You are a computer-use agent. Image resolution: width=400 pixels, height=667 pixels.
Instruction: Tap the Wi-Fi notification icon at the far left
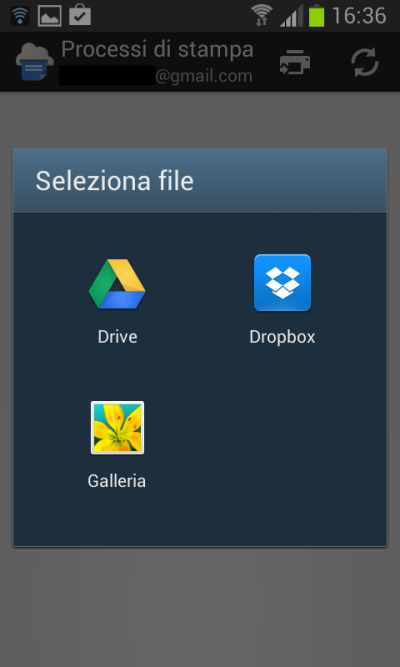pos(20,16)
